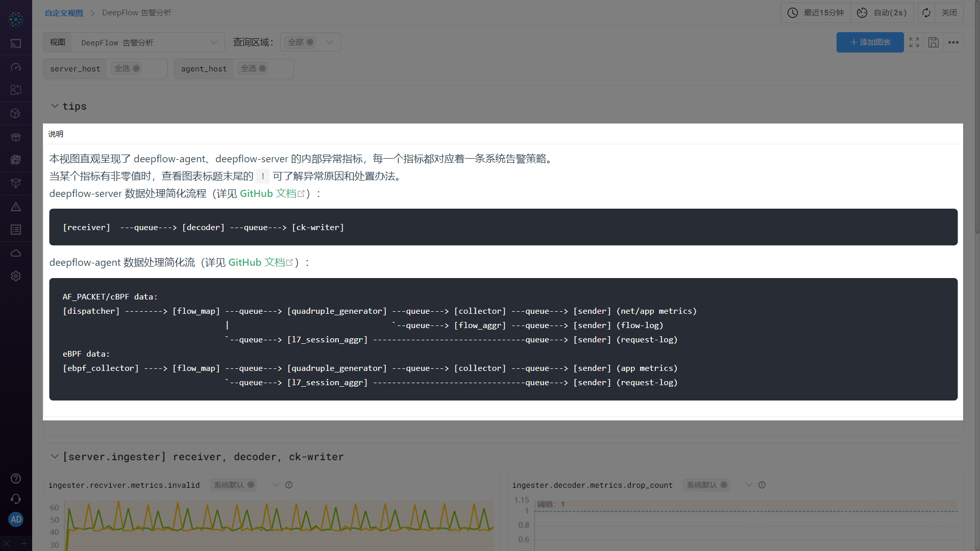Open the cloud resources sidebar icon
The width and height of the screenshot is (980, 551).
point(16,253)
